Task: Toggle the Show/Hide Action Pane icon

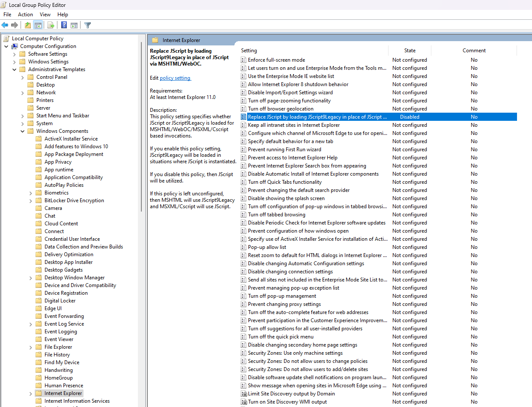Action: (x=74, y=25)
